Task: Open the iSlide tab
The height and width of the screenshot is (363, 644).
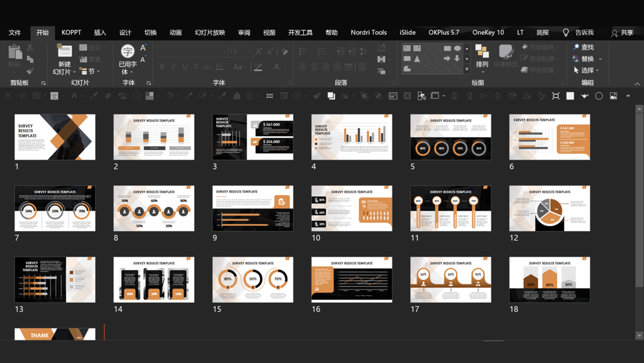Action: click(407, 32)
